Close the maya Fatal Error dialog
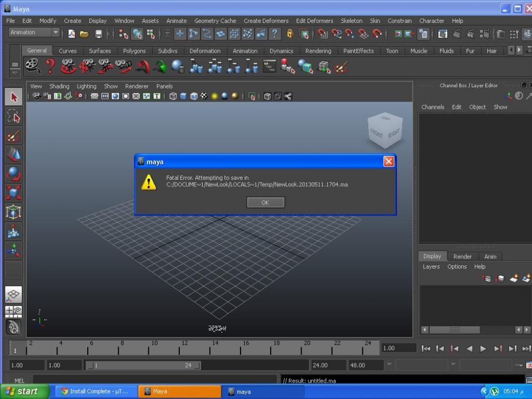 388,161
